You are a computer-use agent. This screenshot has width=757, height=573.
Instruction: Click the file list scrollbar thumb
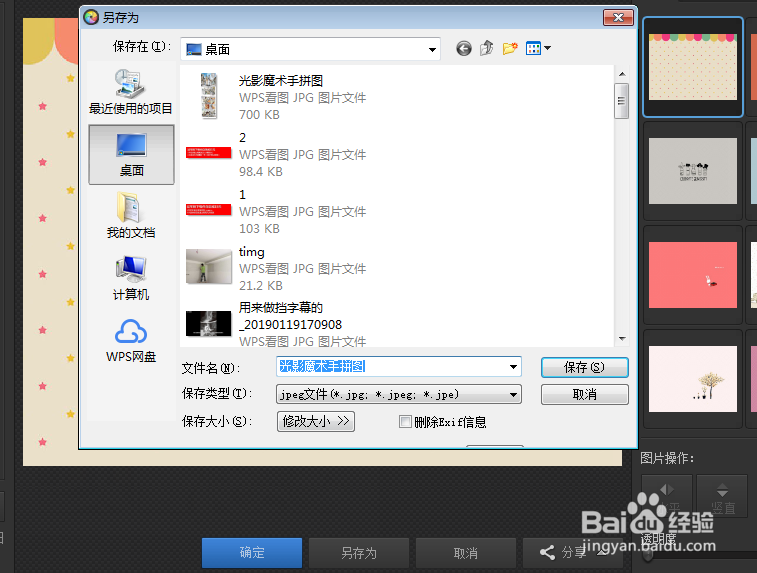622,101
